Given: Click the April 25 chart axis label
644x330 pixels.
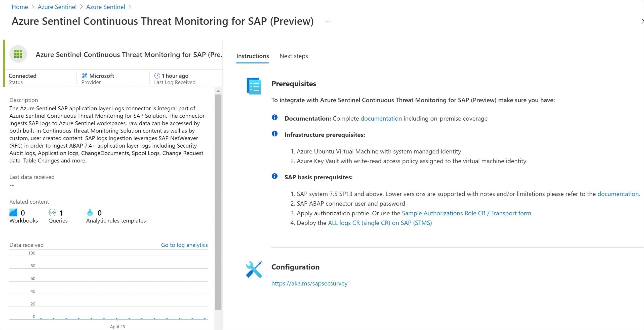Looking at the screenshot, I should point(117,327).
